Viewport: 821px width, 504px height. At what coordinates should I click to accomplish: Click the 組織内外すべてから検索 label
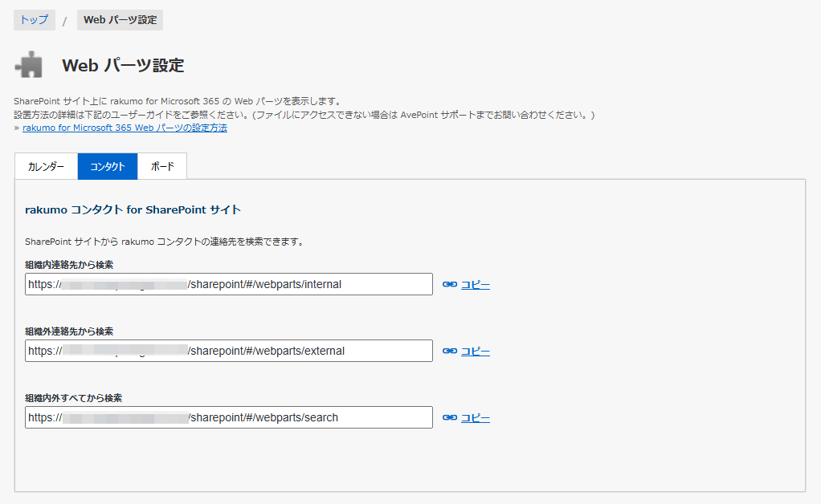[x=73, y=398]
